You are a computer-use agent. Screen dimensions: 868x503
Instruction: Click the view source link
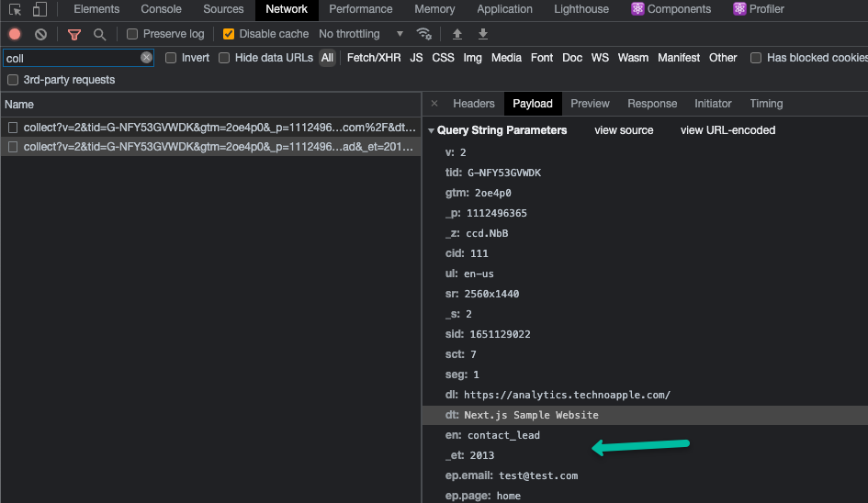point(624,130)
